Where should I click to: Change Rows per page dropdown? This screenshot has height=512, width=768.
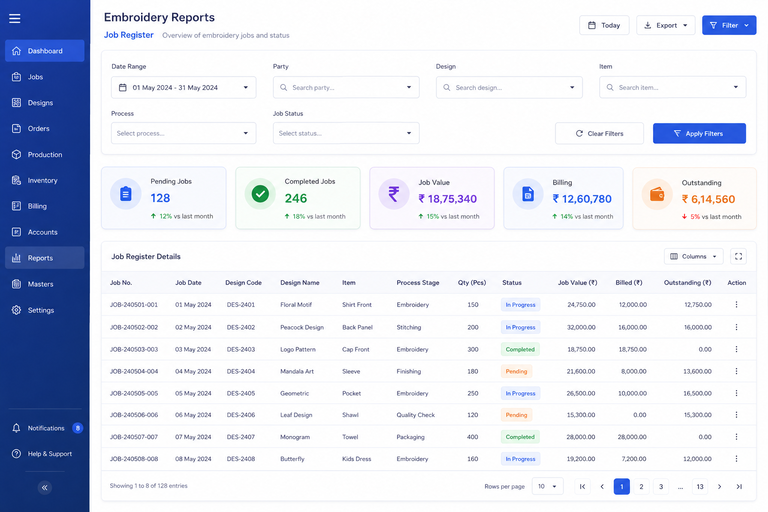548,487
